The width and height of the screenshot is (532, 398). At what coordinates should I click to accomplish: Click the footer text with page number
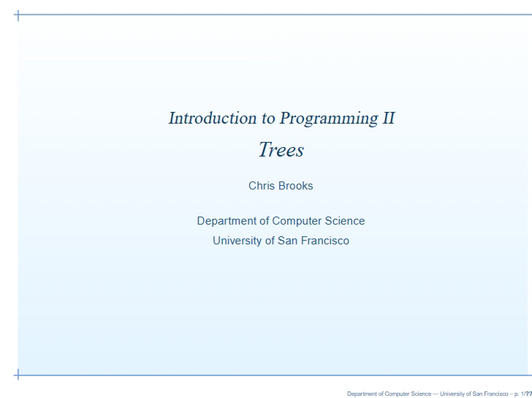439,394
